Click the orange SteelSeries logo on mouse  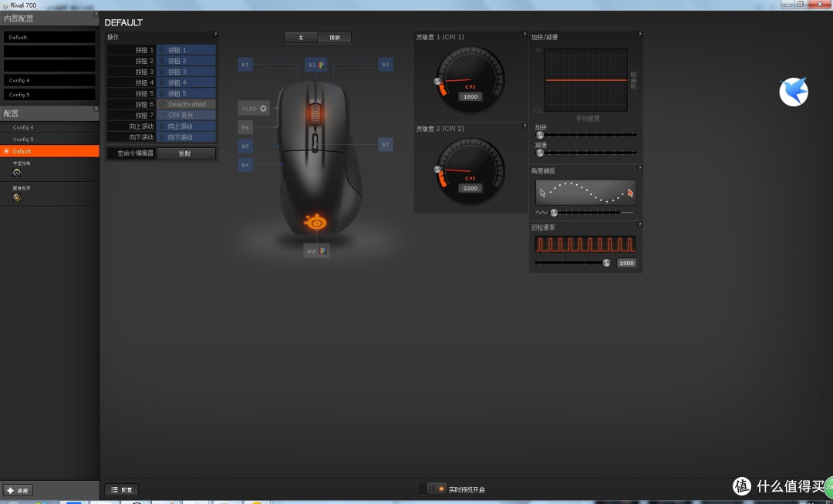(x=315, y=222)
